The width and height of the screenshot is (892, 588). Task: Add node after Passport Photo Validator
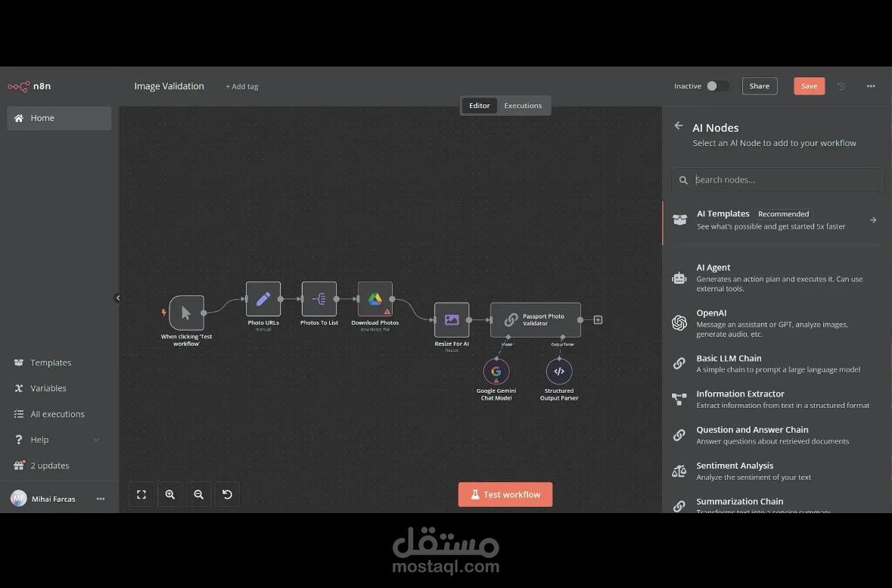[598, 320]
